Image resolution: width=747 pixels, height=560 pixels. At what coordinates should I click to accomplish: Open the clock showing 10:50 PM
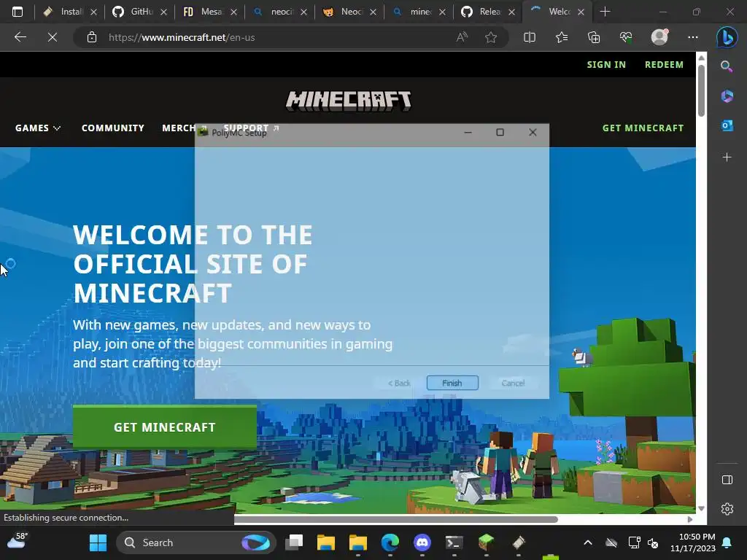click(x=693, y=542)
